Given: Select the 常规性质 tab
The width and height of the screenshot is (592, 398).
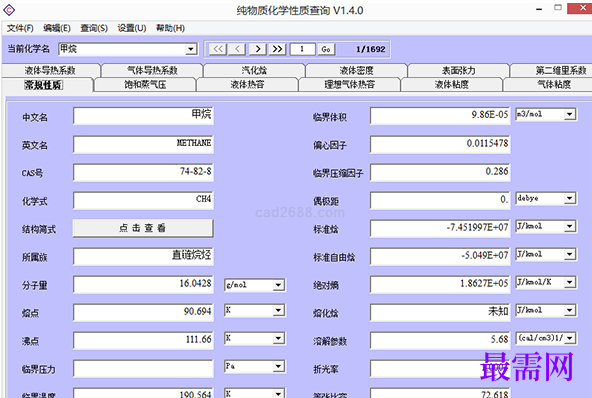Looking at the screenshot, I should (x=43, y=85).
